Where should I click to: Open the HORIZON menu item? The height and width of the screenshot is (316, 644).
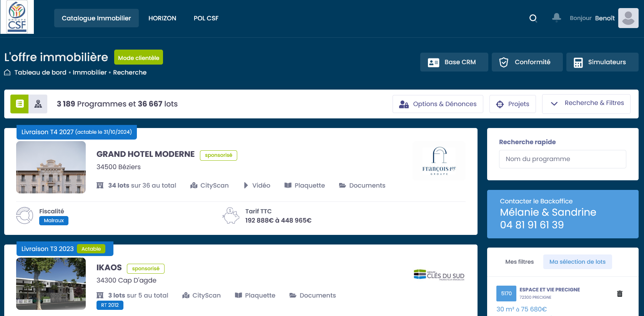tap(162, 18)
